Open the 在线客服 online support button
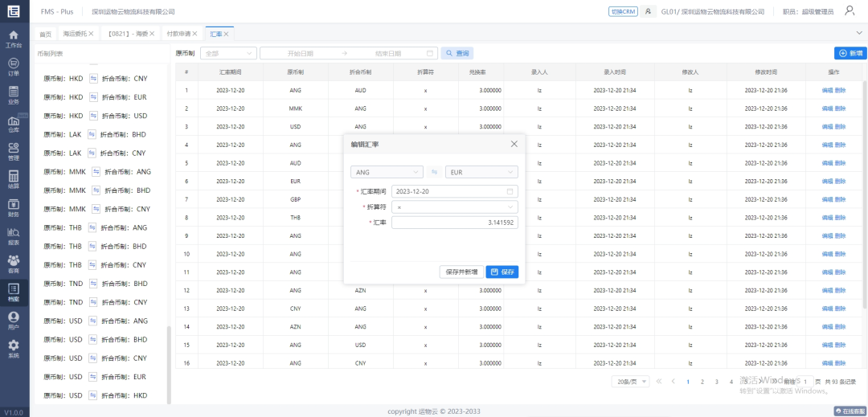The width and height of the screenshot is (868, 417). pyautogui.click(x=850, y=411)
